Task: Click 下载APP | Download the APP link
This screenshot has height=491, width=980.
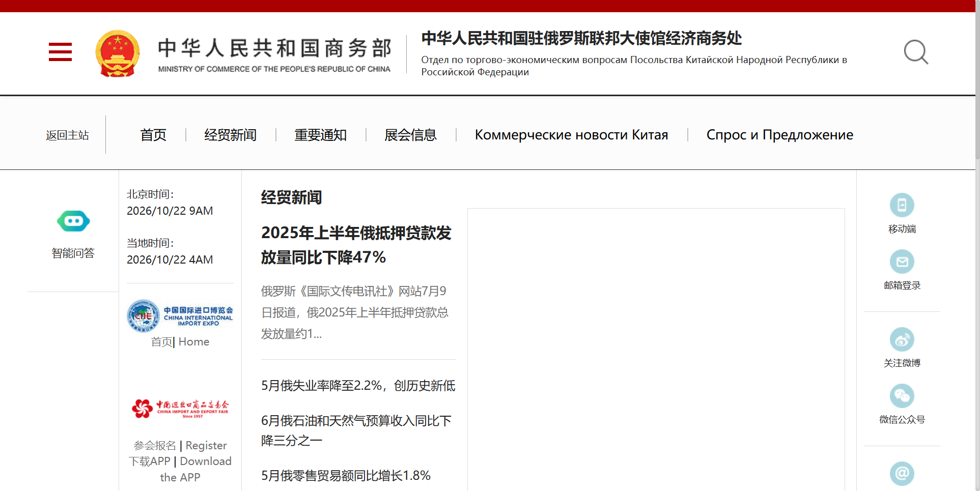Action: [180, 469]
